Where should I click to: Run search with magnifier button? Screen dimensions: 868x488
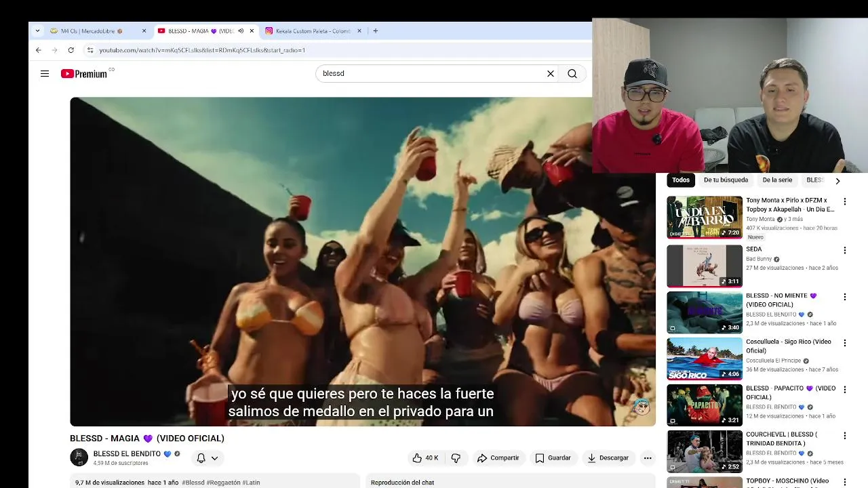(x=572, y=74)
